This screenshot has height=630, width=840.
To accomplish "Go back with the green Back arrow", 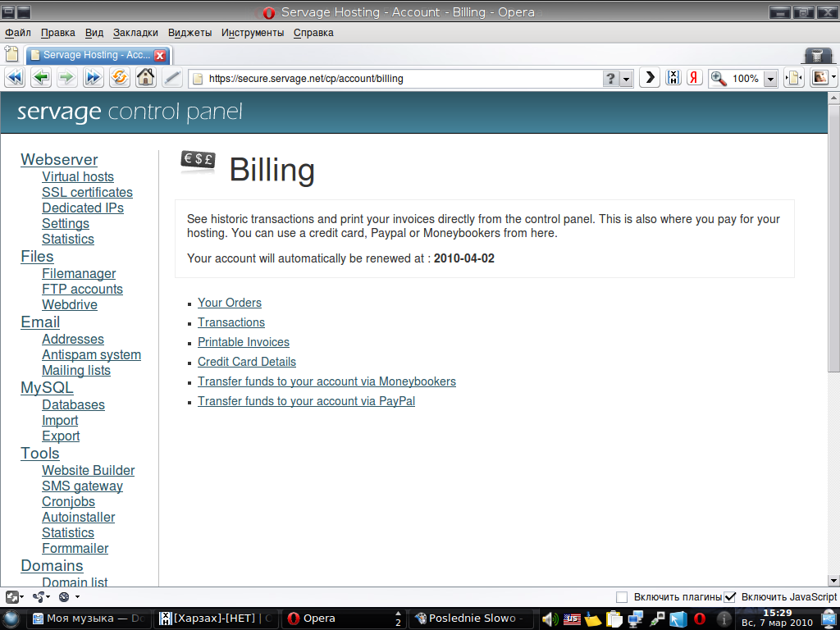I will tap(41, 78).
